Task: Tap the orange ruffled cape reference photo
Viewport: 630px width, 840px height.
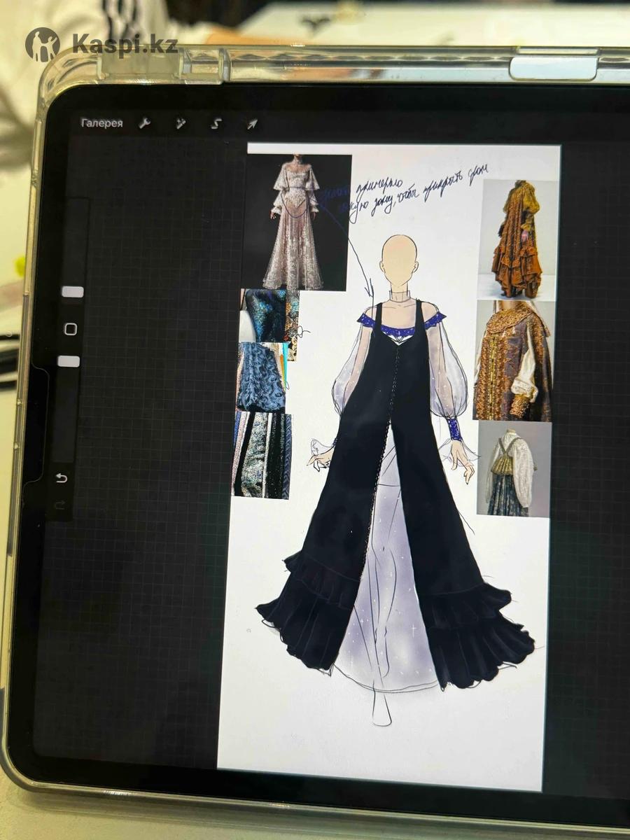Action: click(517, 239)
